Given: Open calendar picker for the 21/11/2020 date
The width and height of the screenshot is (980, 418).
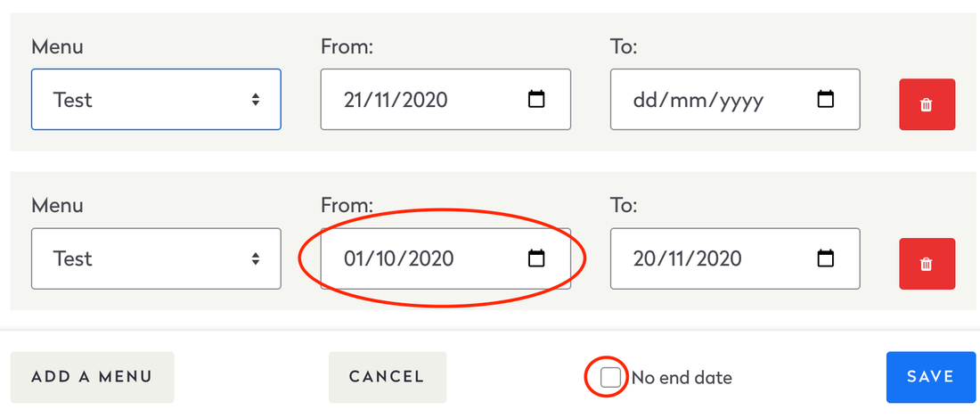Looking at the screenshot, I should coord(536,100).
